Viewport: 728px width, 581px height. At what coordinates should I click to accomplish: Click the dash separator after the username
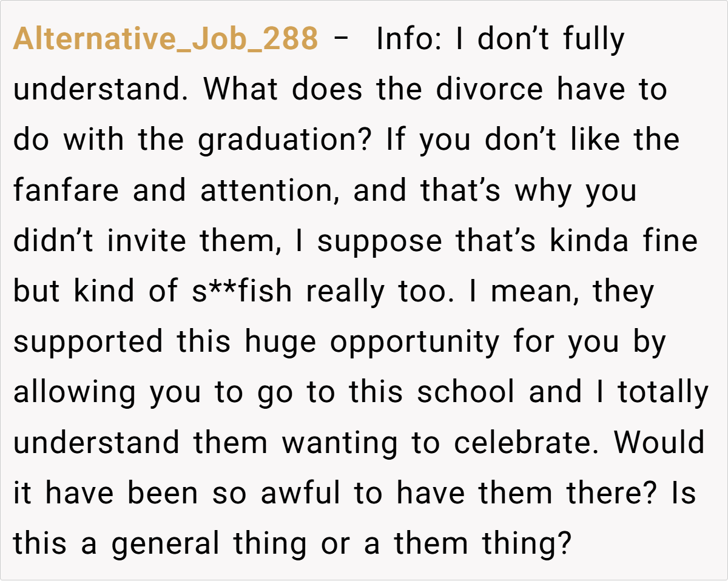click(342, 40)
